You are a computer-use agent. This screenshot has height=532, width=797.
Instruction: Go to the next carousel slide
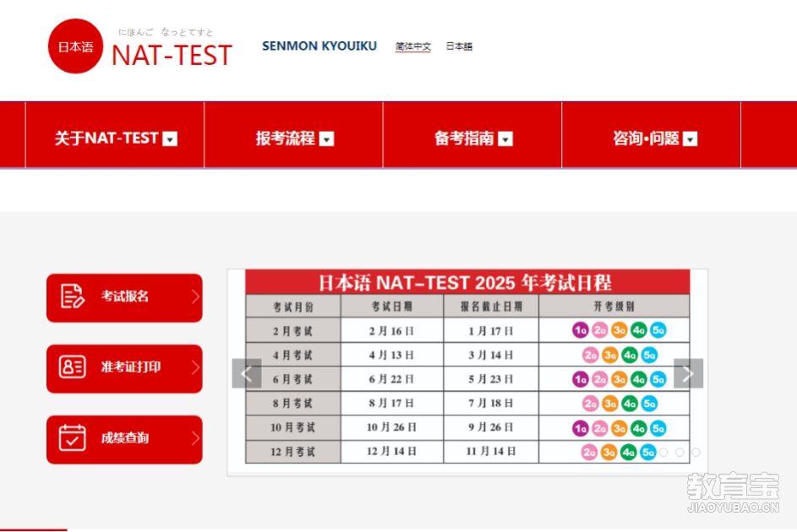pyautogui.click(x=688, y=373)
